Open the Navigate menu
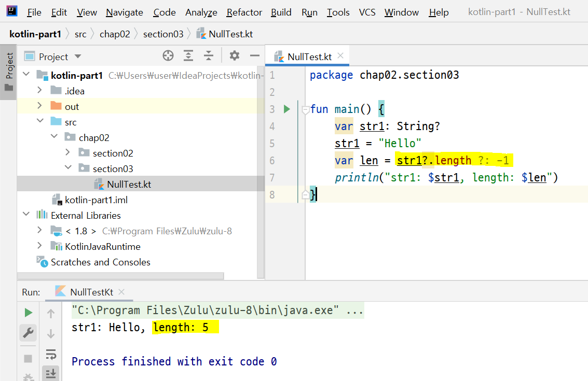Viewport: 588px width, 381px height. pos(125,12)
